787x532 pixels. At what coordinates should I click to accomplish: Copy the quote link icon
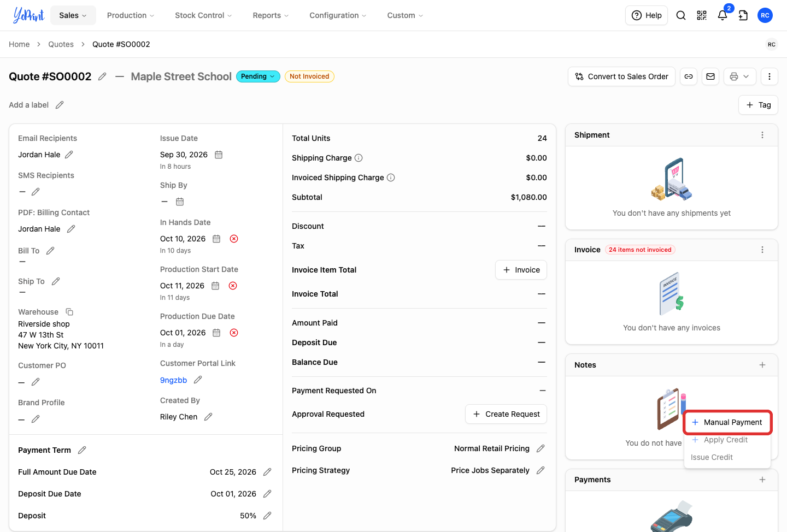click(x=689, y=76)
